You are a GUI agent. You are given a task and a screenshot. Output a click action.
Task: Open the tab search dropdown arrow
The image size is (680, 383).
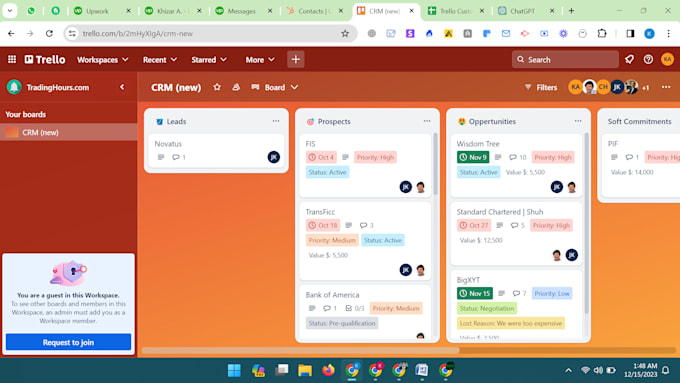10,11
